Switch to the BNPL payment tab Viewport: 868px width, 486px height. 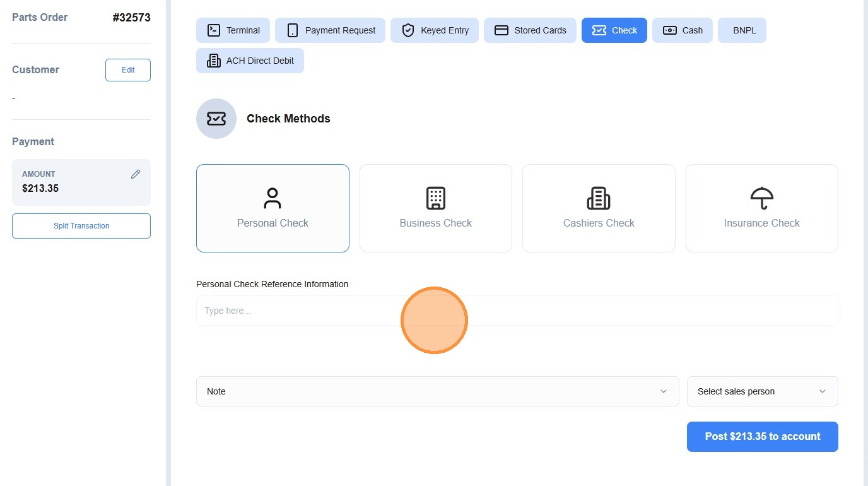coord(742,30)
